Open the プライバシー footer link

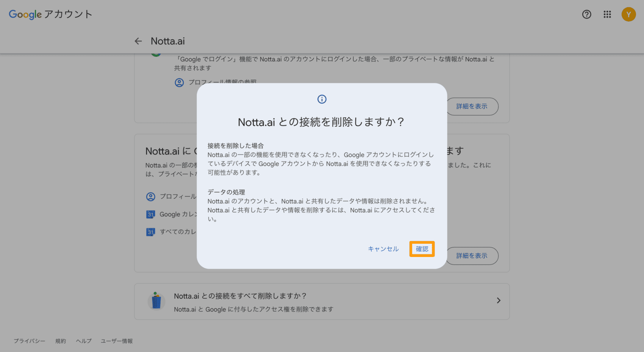pos(30,341)
